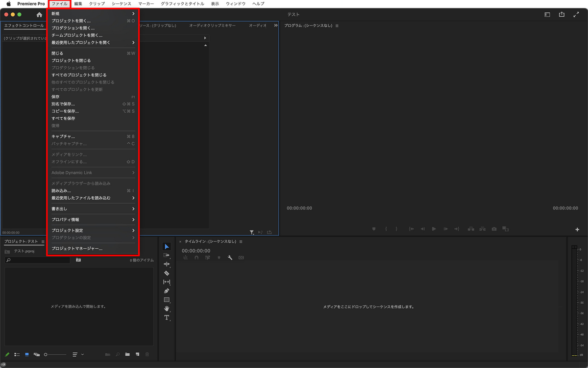Open the グラフィックとタイトル menu
The width and height of the screenshot is (588, 368).
(182, 3)
